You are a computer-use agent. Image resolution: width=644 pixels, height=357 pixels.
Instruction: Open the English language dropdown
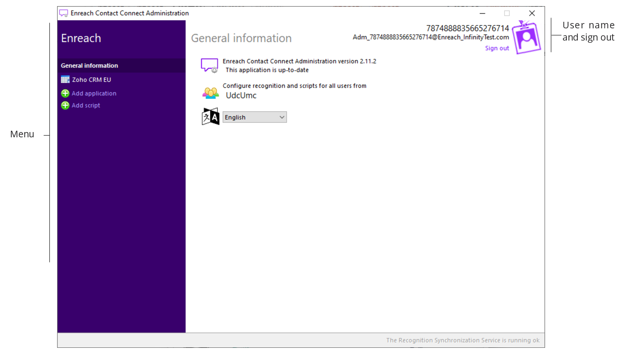pos(254,117)
